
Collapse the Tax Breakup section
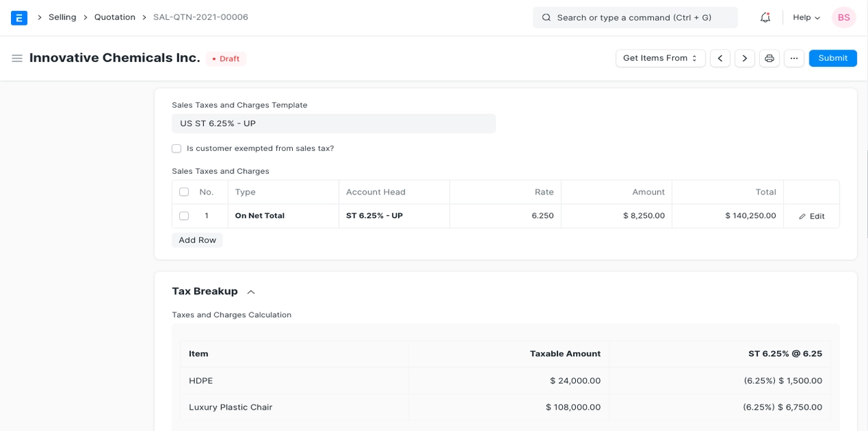click(x=251, y=292)
